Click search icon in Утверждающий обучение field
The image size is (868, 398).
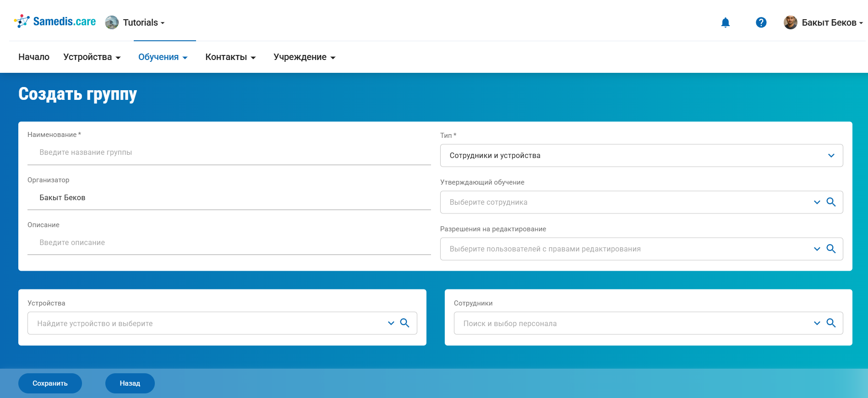pos(831,202)
